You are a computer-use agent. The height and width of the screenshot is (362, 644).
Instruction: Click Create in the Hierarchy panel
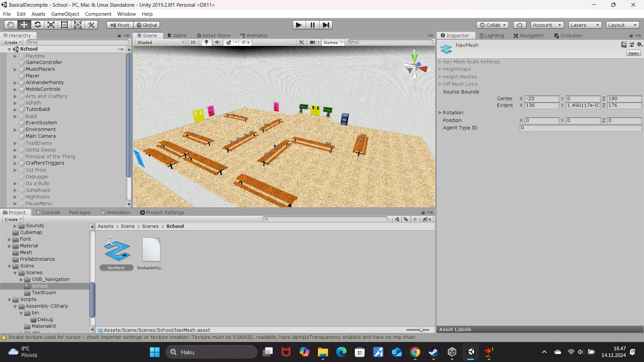pos(11,42)
